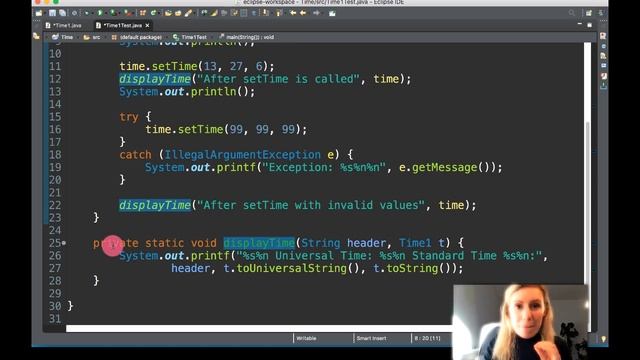Select the Java perspective icon
This screenshot has width=640, height=360.
point(601,13)
